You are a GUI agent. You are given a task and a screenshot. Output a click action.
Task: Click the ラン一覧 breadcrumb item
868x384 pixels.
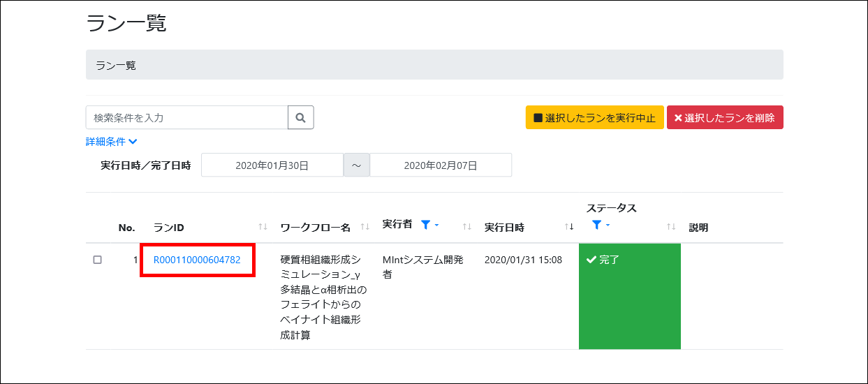pos(116,66)
